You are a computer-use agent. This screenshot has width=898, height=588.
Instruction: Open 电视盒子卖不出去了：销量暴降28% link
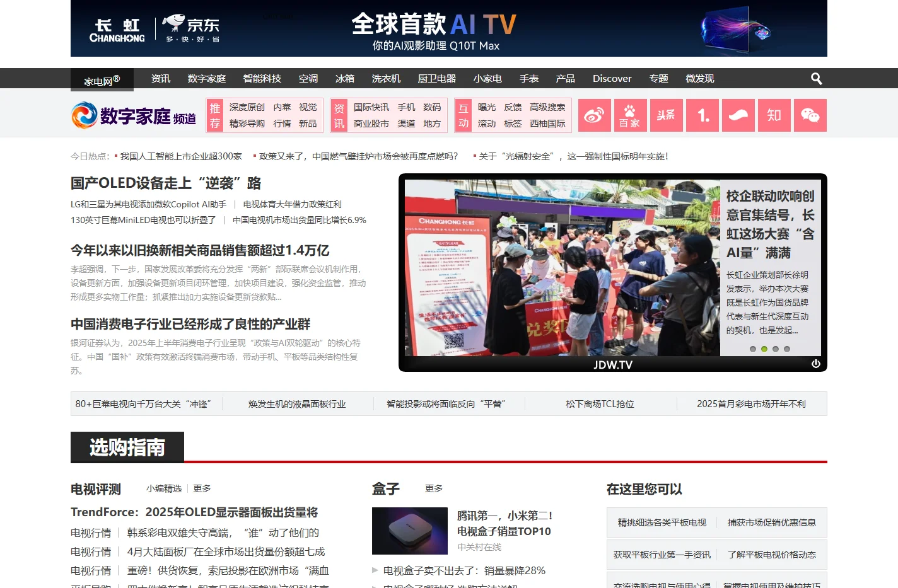[x=464, y=570]
